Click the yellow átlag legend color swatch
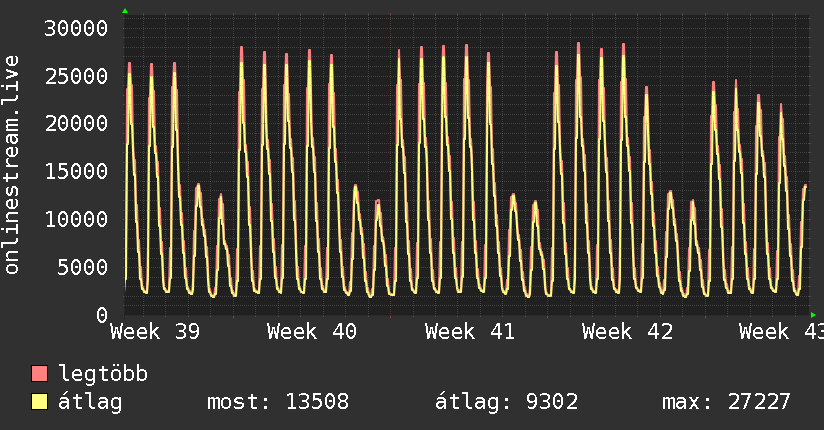This screenshot has width=824, height=430. point(39,402)
